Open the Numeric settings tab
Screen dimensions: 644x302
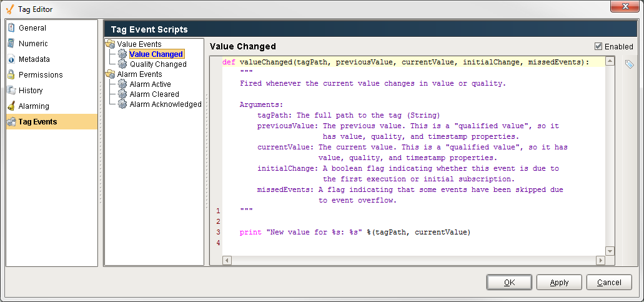(x=52, y=44)
